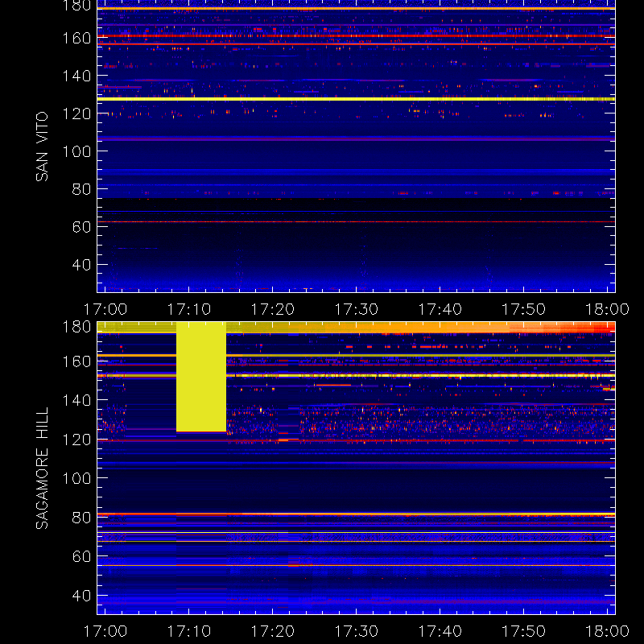The width and height of the screenshot is (644, 644).
Task: Choose the 100 tick on Sagamore Hill axis
Action: (76, 478)
